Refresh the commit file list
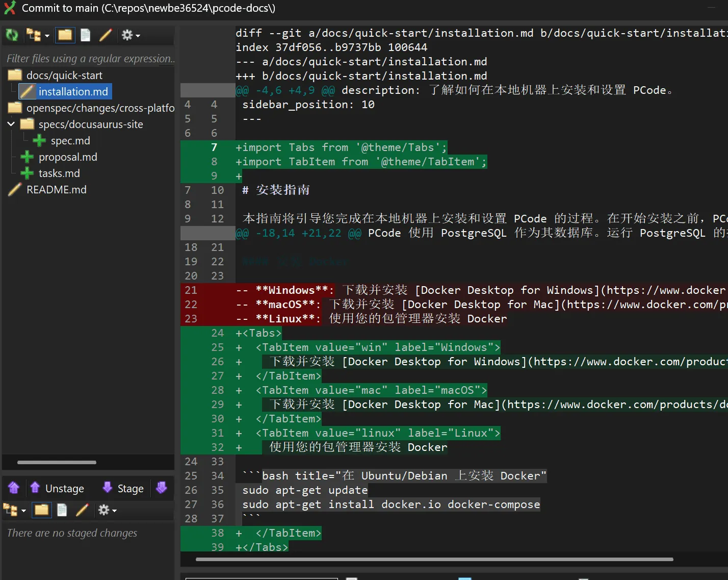 pyautogui.click(x=11, y=35)
